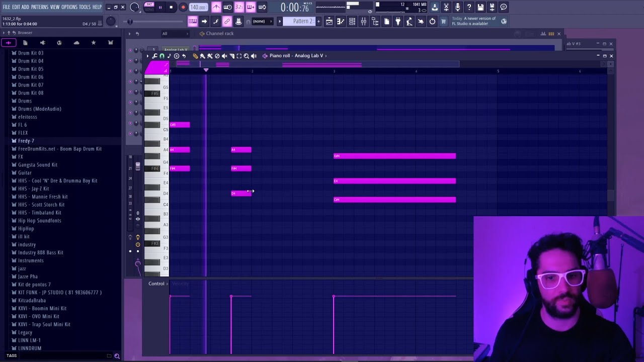
Task: Expand Piano roll target channel arrow after Analog Lab V
Action: tap(326, 56)
